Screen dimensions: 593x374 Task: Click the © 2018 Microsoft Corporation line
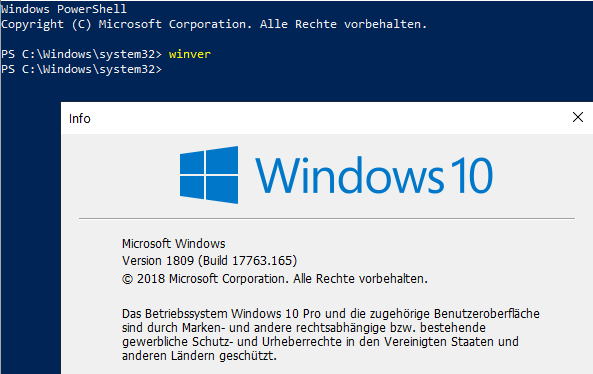pyautogui.click(x=275, y=279)
